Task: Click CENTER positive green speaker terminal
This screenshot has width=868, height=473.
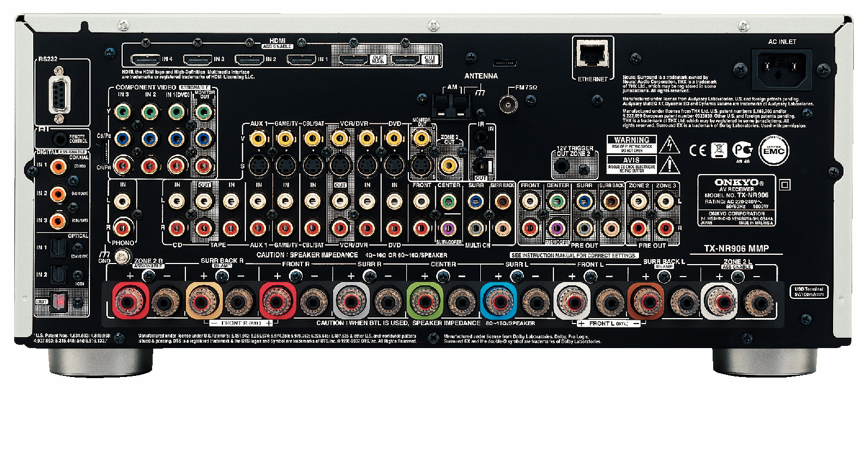Action: click(425, 302)
